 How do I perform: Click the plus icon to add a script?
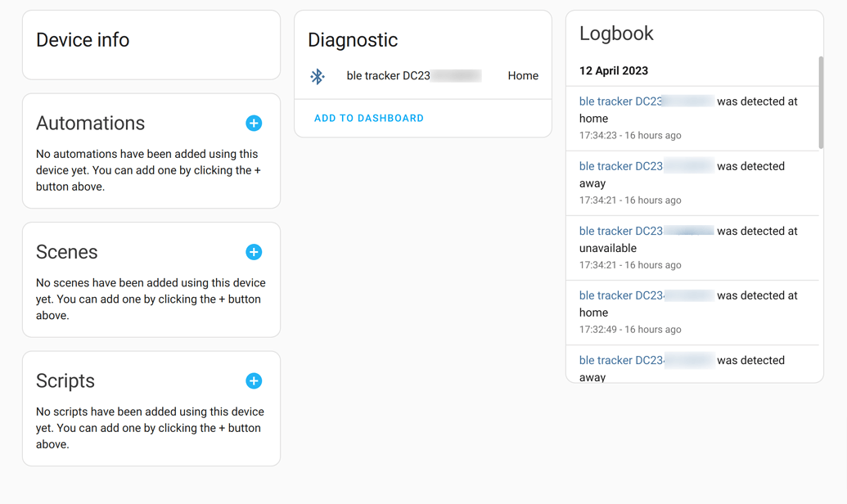tap(254, 381)
